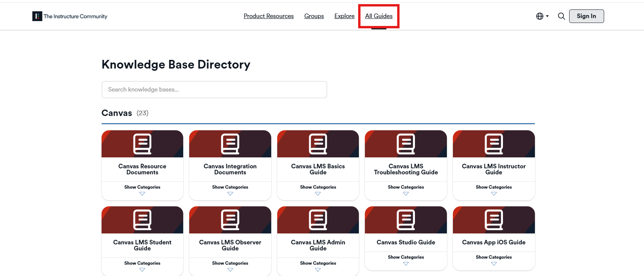Click the Canvas LMS Basics Guide book icon

[x=318, y=144]
